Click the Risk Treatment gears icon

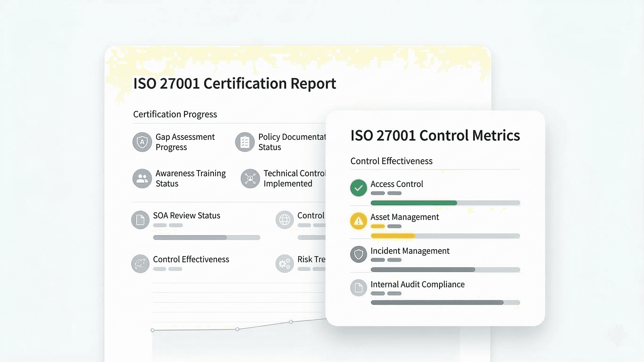[284, 263]
